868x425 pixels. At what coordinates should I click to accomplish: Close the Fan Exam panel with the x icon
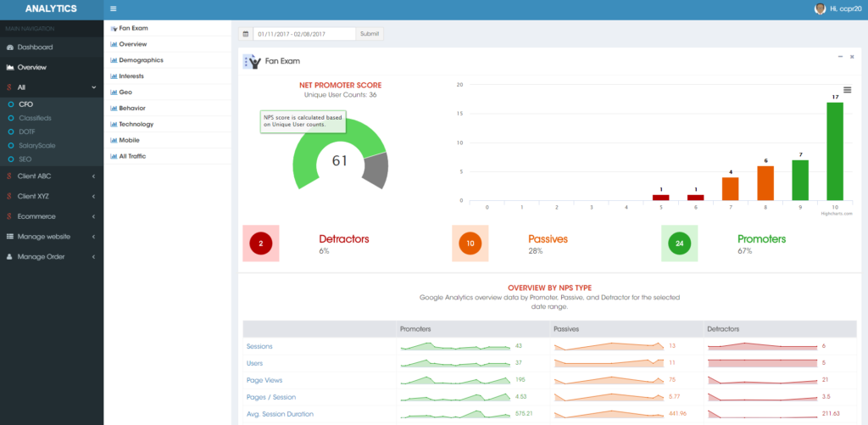tap(852, 57)
